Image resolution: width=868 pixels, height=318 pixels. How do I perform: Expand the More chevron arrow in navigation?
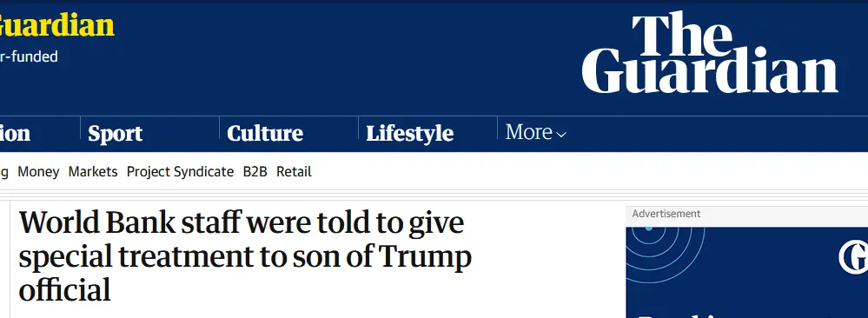click(561, 134)
